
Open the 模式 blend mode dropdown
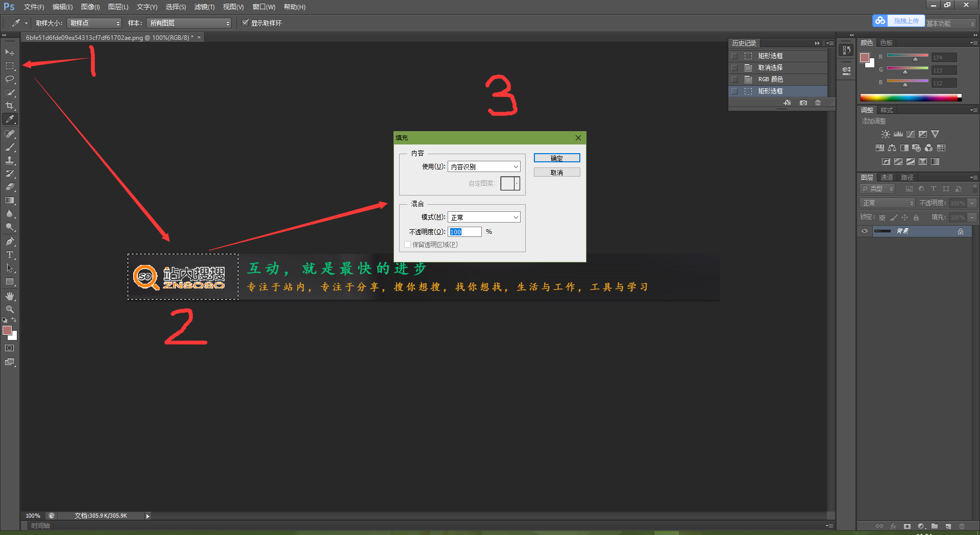click(x=484, y=217)
